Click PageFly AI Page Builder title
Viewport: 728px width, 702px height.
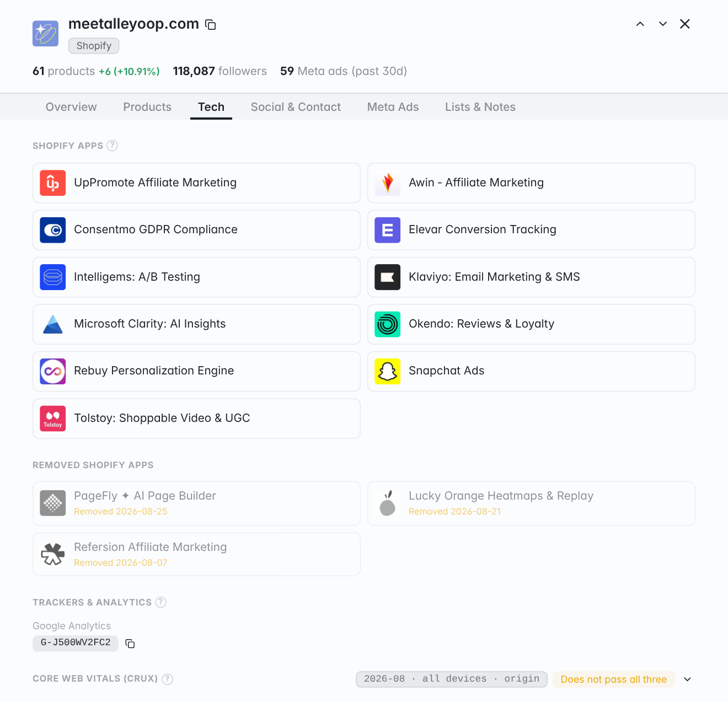145,496
